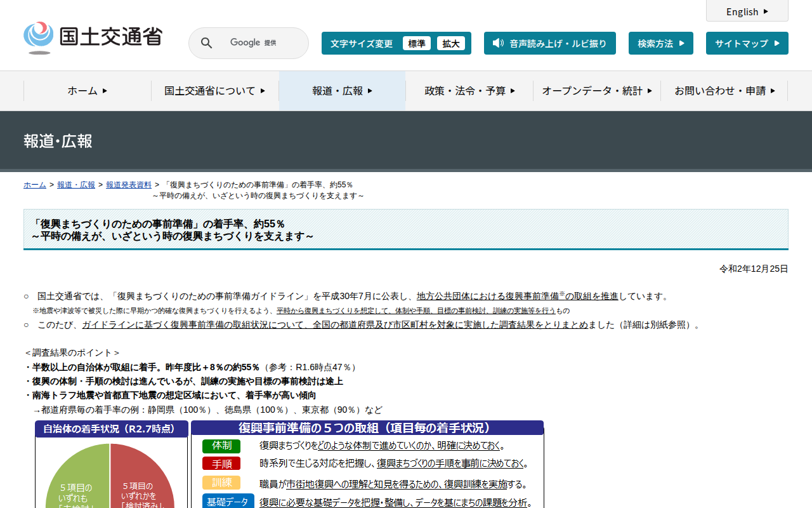The width and height of the screenshot is (812, 508).
Task: Click the MLIT logo in the header
Action: [93, 37]
